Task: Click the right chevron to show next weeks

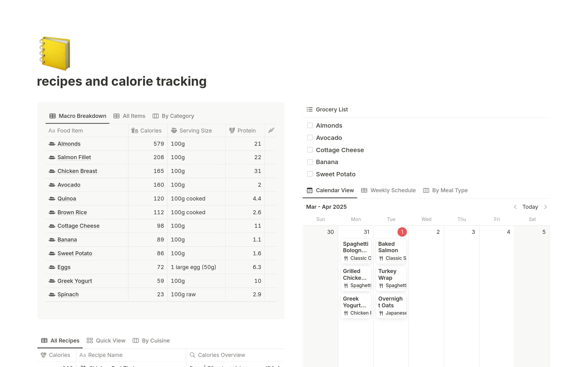Action: tap(546, 207)
